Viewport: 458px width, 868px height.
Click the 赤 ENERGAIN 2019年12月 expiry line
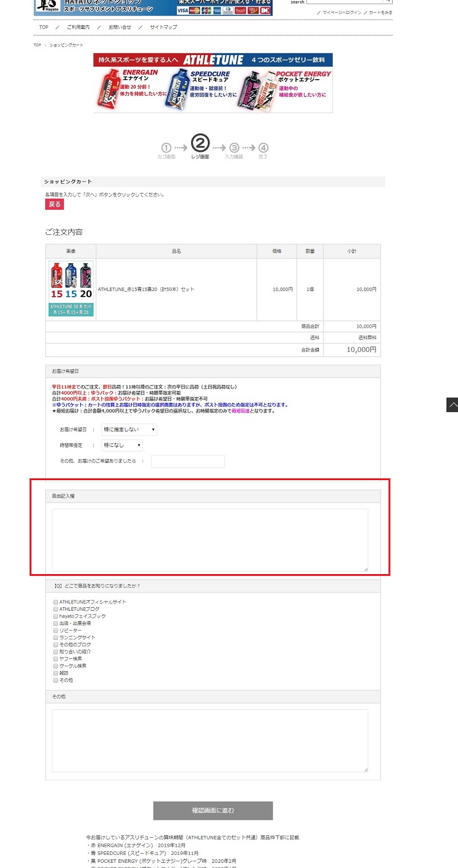pos(136,845)
